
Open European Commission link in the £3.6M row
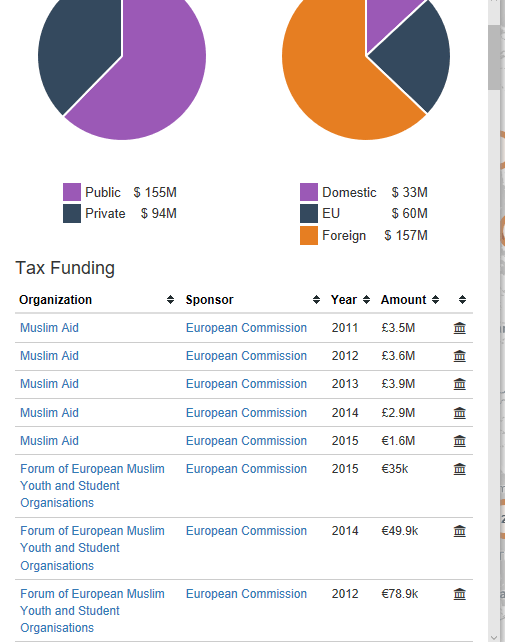(246, 356)
